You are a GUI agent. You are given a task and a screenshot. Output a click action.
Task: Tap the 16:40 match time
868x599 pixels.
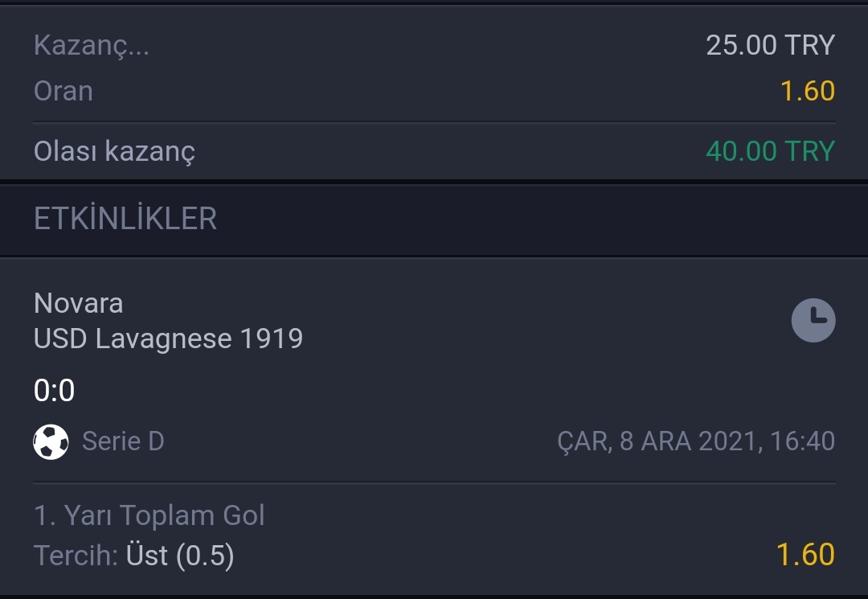tap(802, 441)
